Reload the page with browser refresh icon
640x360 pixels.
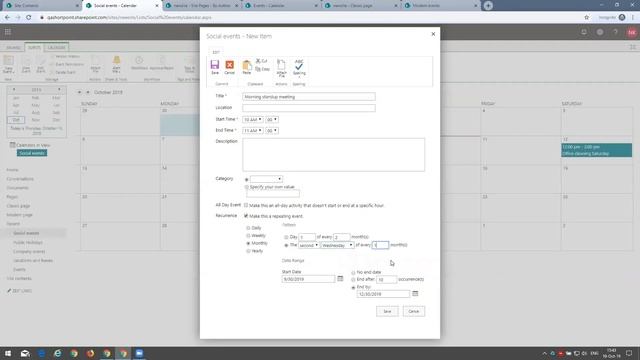[29, 18]
